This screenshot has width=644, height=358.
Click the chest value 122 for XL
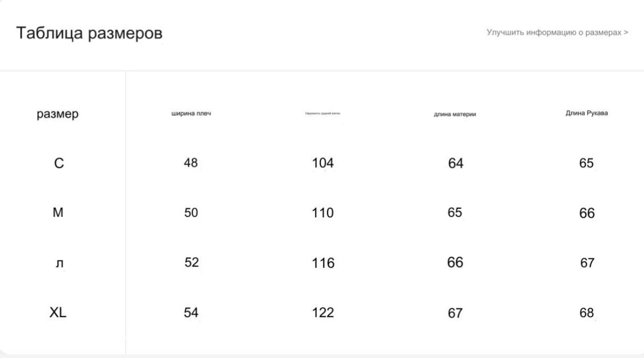(x=323, y=312)
